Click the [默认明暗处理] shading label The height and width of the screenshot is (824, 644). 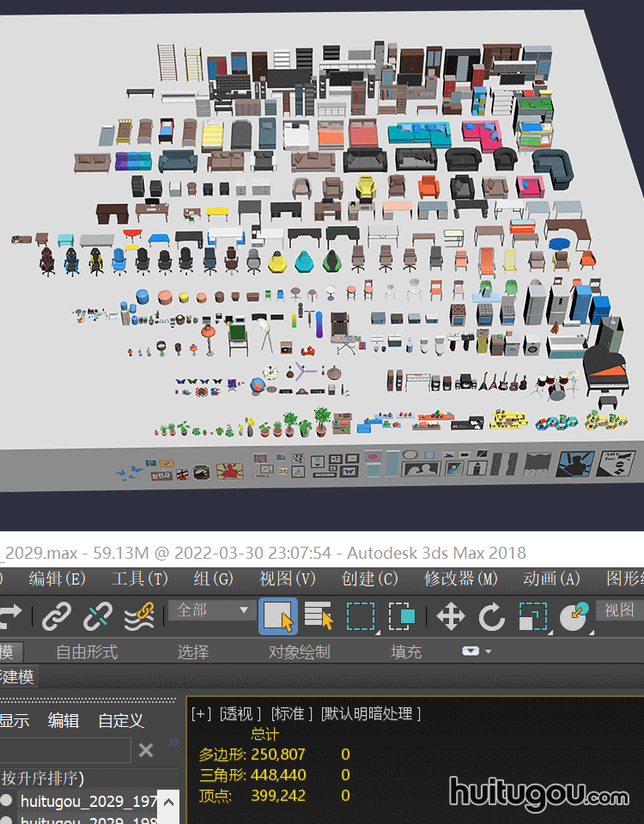click(x=370, y=714)
